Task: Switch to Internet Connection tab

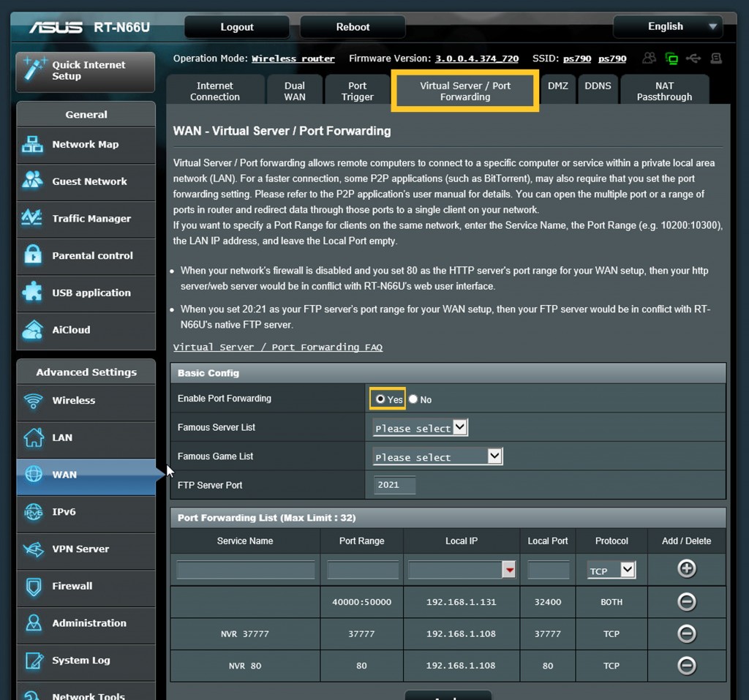Action: (x=215, y=91)
